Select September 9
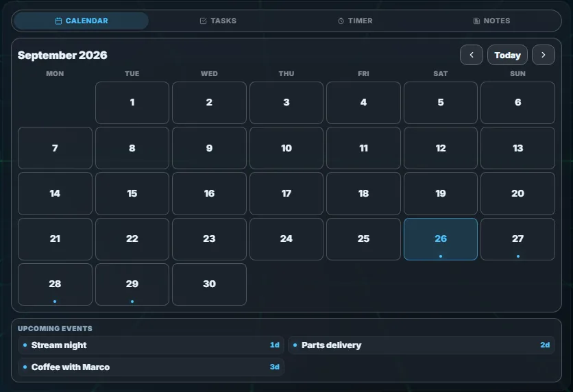The height and width of the screenshot is (392, 573). point(209,148)
